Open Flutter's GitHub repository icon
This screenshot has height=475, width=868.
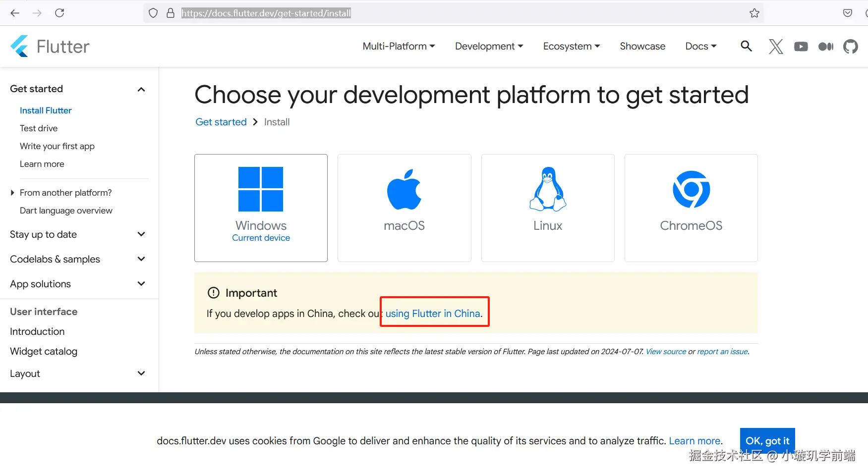click(x=851, y=47)
